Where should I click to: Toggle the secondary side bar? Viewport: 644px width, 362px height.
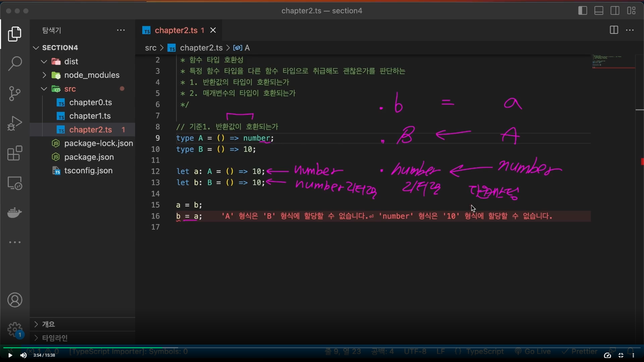[x=615, y=11]
